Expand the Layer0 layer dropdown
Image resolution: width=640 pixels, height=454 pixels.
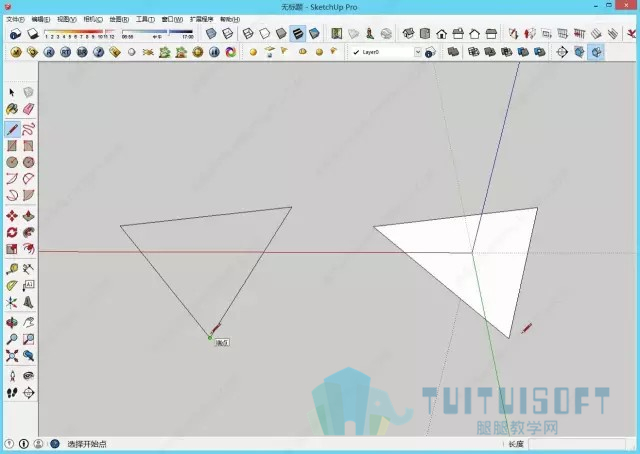(418, 52)
